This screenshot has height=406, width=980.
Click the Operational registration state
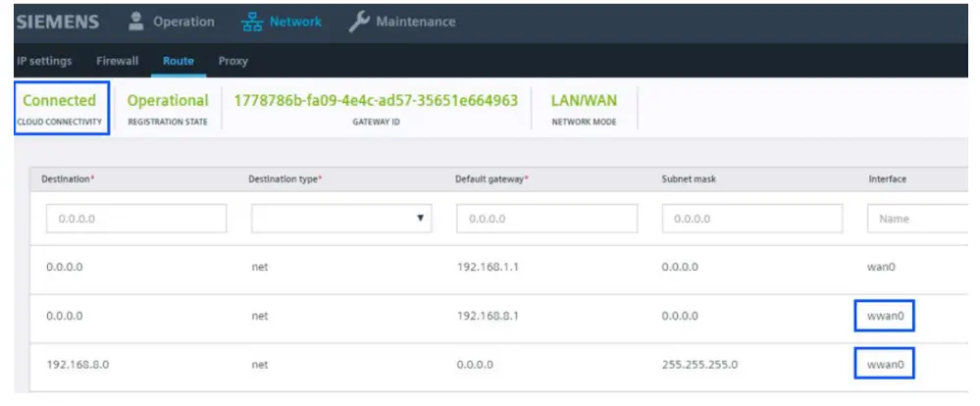pyautogui.click(x=168, y=100)
